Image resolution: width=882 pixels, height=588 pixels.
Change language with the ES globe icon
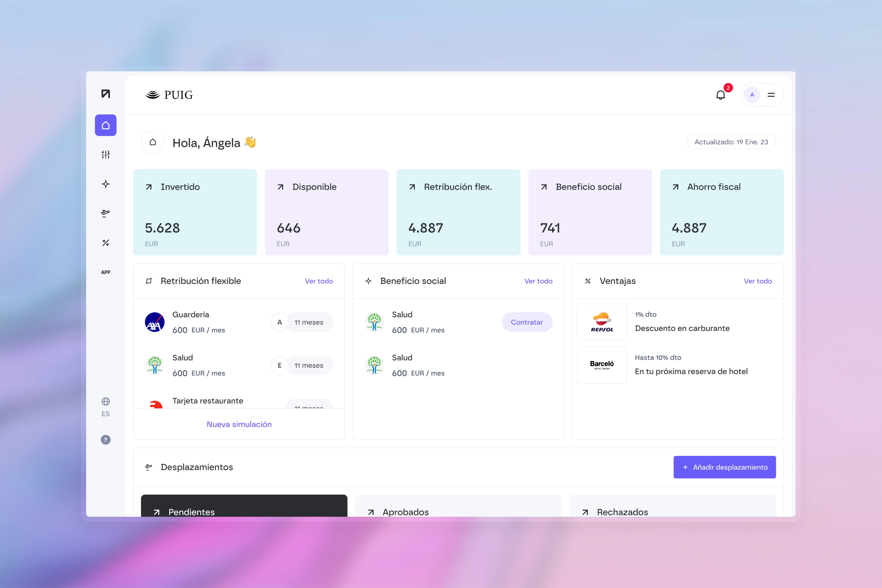click(x=106, y=407)
